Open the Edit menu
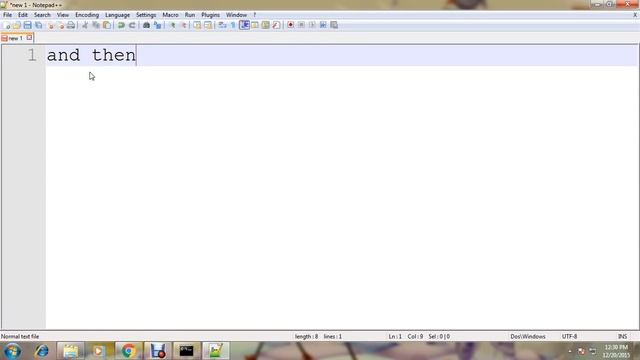This screenshot has width=640, height=360. click(x=22, y=15)
